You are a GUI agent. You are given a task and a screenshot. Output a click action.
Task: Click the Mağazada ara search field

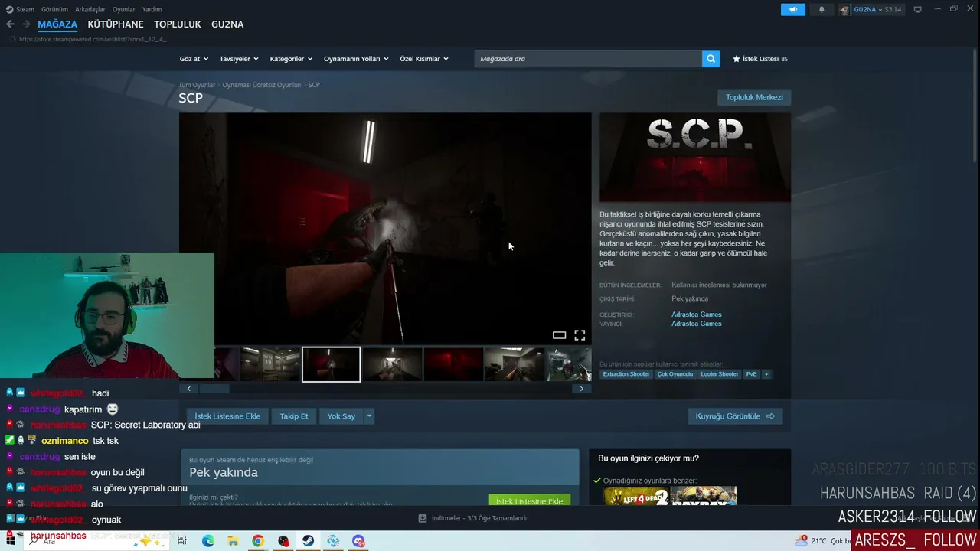point(588,59)
